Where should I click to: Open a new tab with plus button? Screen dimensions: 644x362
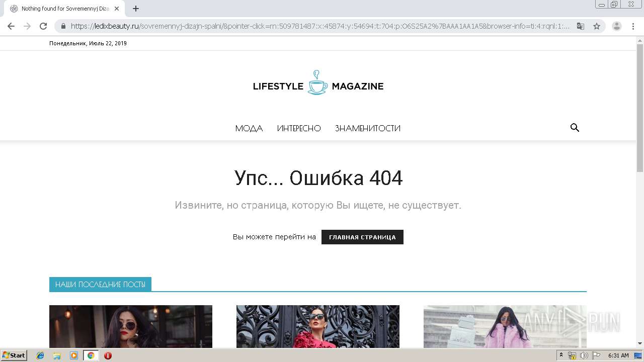136,9
